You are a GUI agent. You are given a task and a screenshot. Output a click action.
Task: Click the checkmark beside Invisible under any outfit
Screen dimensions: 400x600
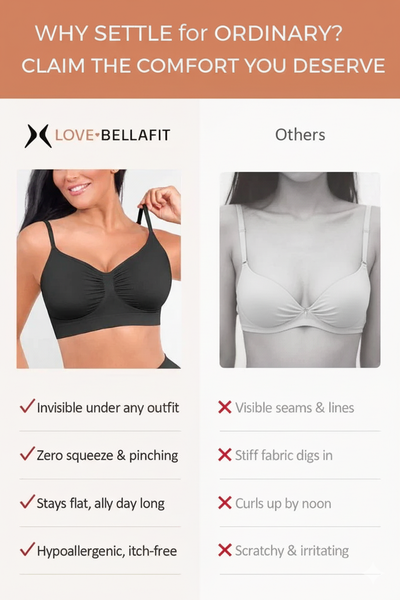click(27, 406)
